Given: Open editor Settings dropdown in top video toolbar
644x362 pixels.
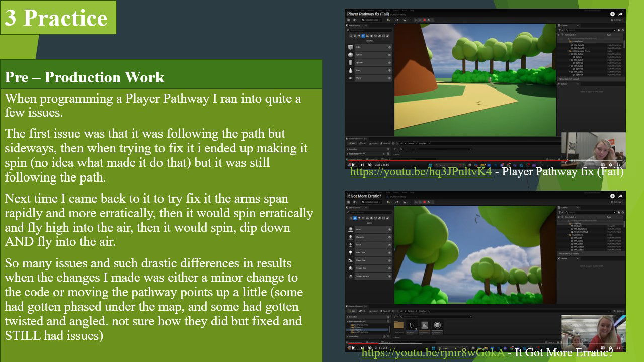Looking at the screenshot, I should point(617,20).
